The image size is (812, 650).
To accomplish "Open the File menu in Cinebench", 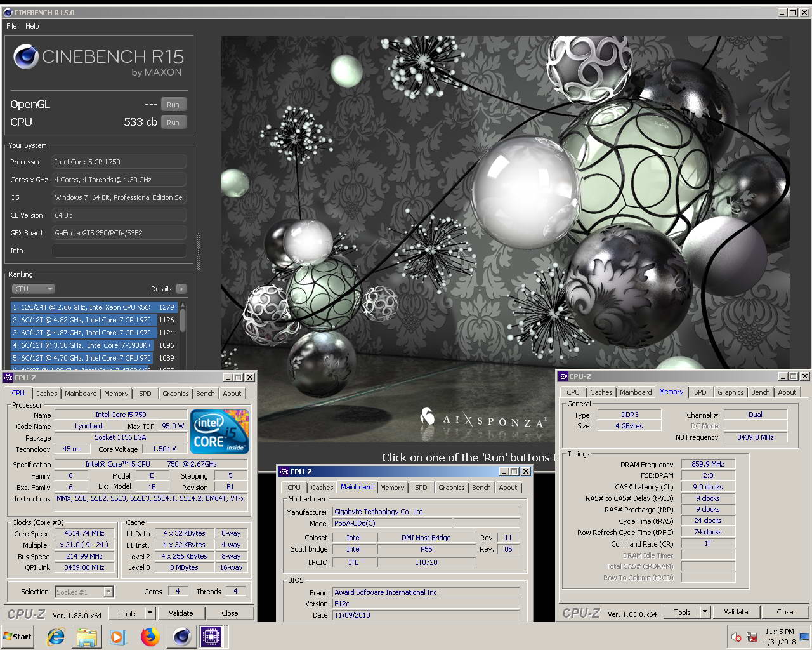I will pyautogui.click(x=11, y=26).
